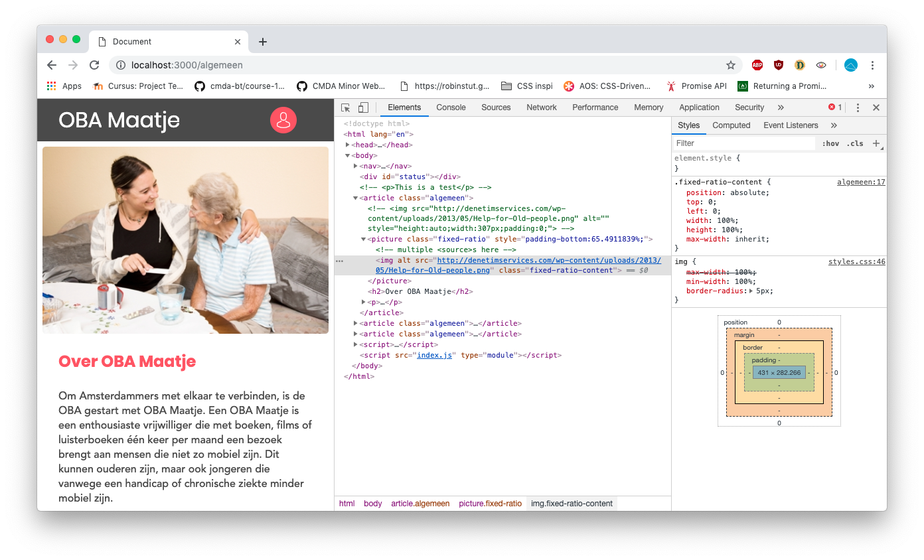This screenshot has height=560, width=924.
Task: Click the red error count badge
Action: click(x=835, y=107)
